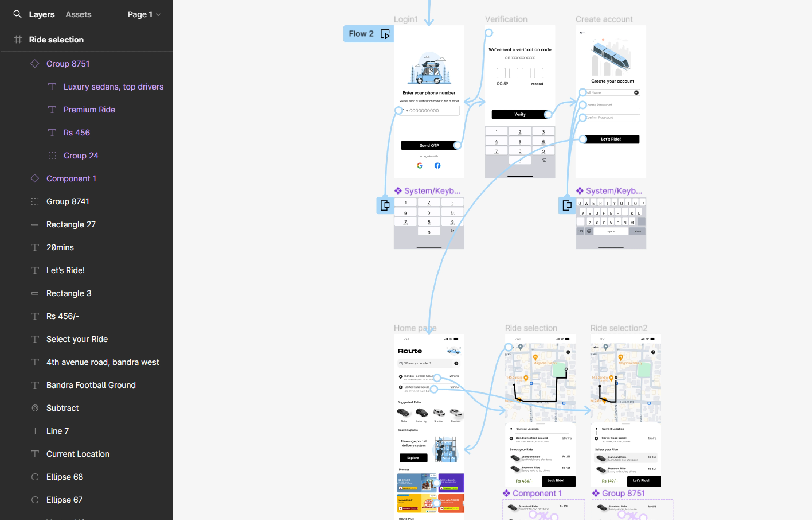The width and height of the screenshot is (812, 520).
Task: Click the Component 1 diamond layer icon
Action: pyautogui.click(x=35, y=178)
